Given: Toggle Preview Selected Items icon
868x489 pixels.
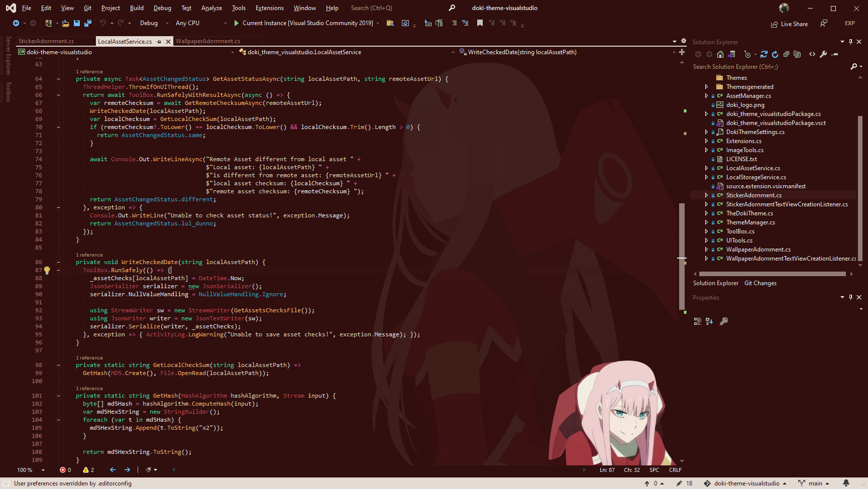Looking at the screenshot, I should (835, 54).
